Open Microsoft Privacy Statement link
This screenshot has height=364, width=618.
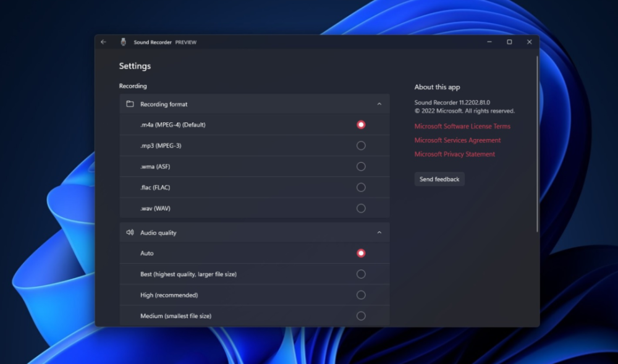(454, 154)
